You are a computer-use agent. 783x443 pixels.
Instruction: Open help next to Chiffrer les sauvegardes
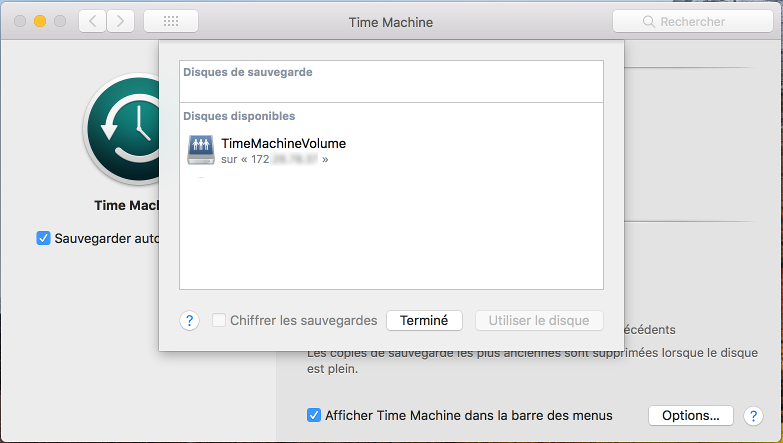coord(189,320)
